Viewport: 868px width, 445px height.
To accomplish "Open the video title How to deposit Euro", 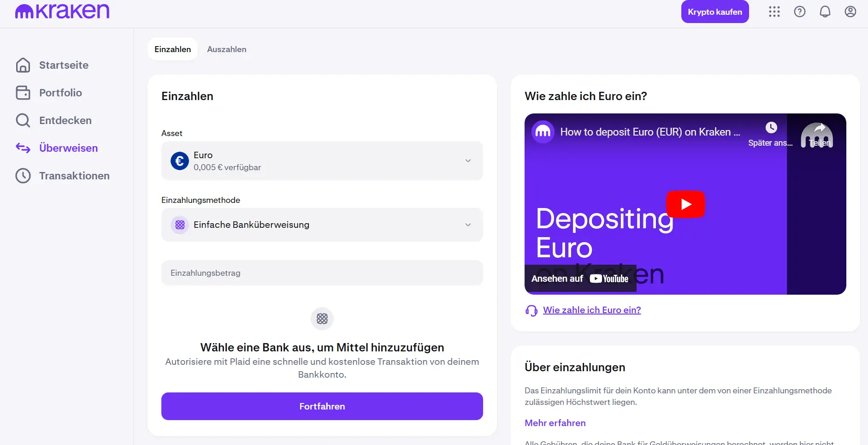I will point(650,132).
